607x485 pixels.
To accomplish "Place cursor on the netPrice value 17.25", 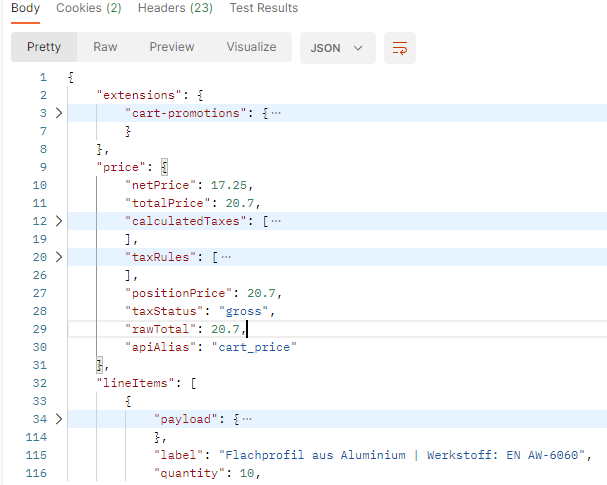I will pyautogui.click(x=229, y=185).
